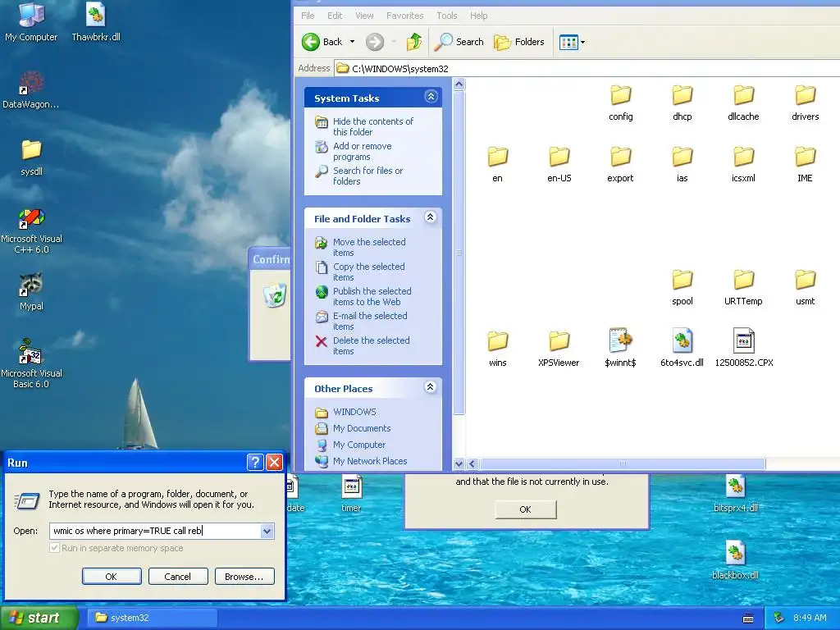Click the system32 taskbar button

(152, 618)
